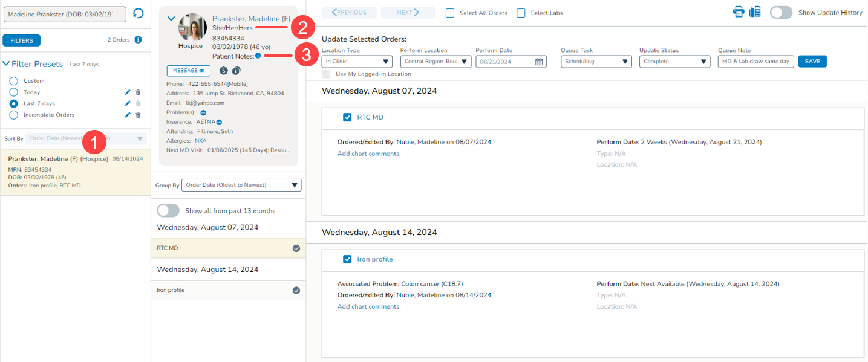Open the Perform Date calendar picker
Image resolution: width=868 pixels, height=362 pixels.
[539, 62]
